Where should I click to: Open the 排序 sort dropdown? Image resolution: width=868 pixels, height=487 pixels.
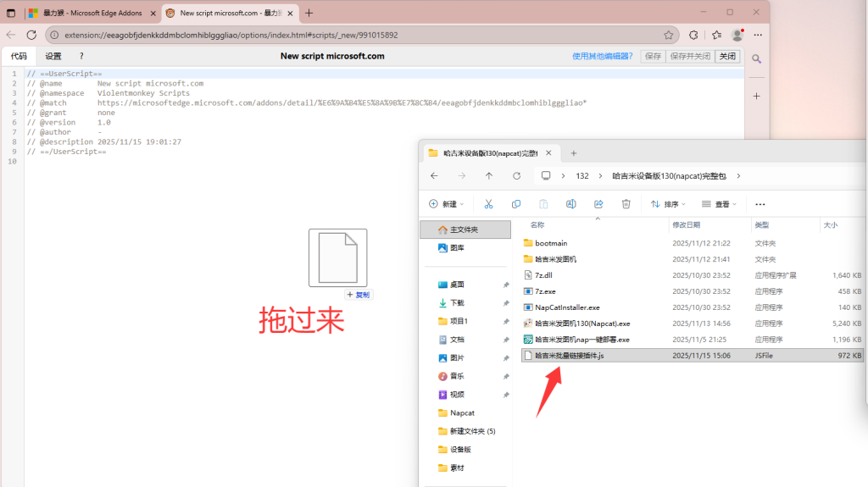[668, 204]
